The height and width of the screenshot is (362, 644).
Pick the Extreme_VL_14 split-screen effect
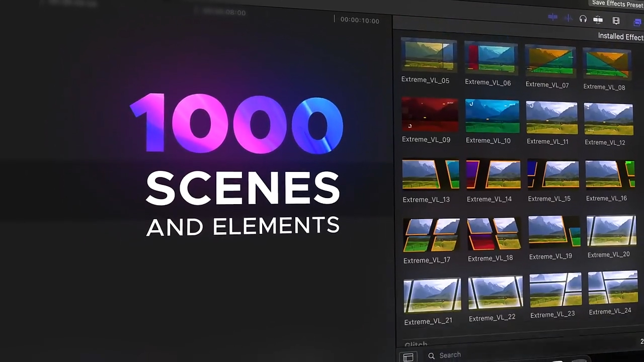(493, 174)
